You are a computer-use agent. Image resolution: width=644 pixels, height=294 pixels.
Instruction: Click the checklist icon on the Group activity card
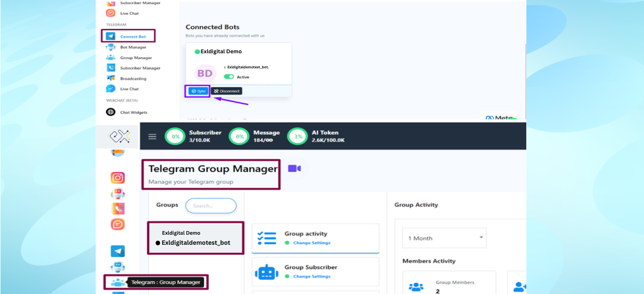click(x=267, y=238)
